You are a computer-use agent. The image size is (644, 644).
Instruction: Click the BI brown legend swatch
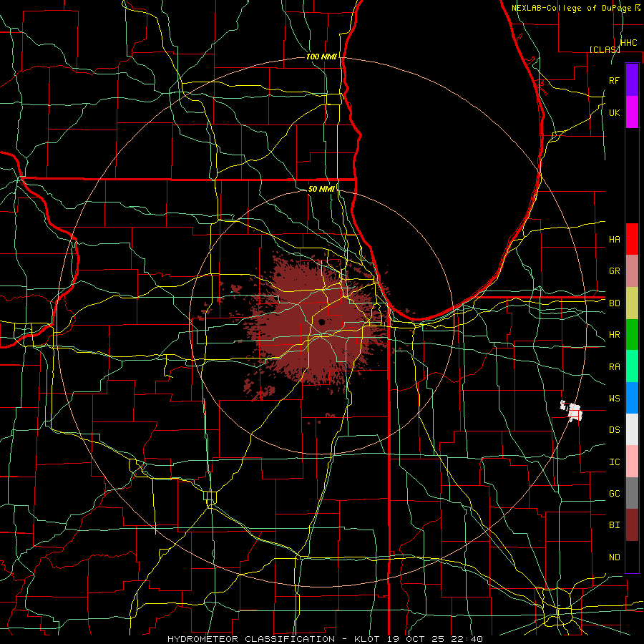tap(632, 525)
